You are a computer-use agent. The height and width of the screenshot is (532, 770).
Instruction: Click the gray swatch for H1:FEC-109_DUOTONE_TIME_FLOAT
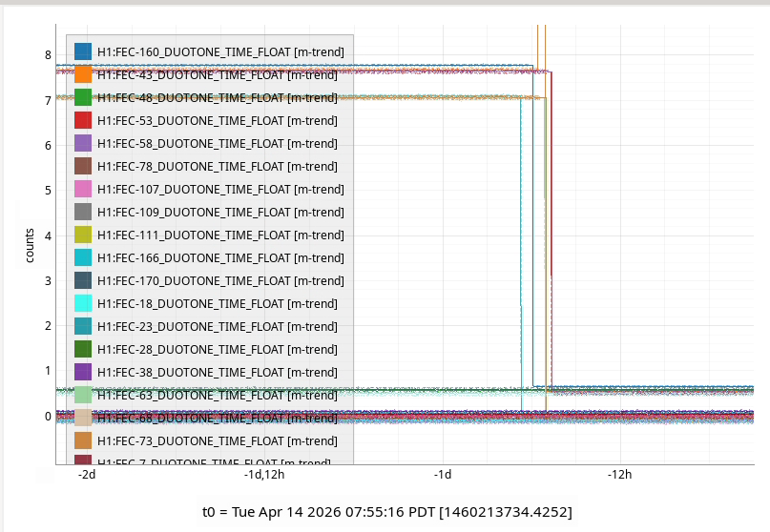pos(83,212)
